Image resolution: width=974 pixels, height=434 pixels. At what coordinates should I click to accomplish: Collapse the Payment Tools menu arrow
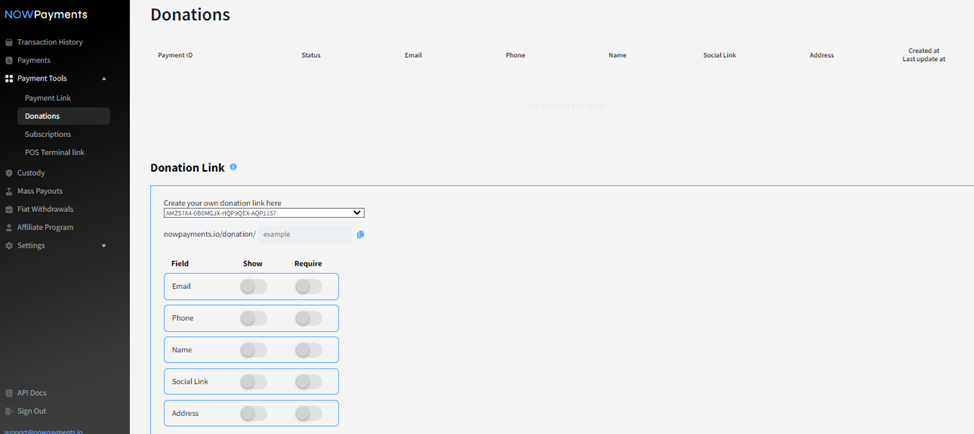pos(104,78)
